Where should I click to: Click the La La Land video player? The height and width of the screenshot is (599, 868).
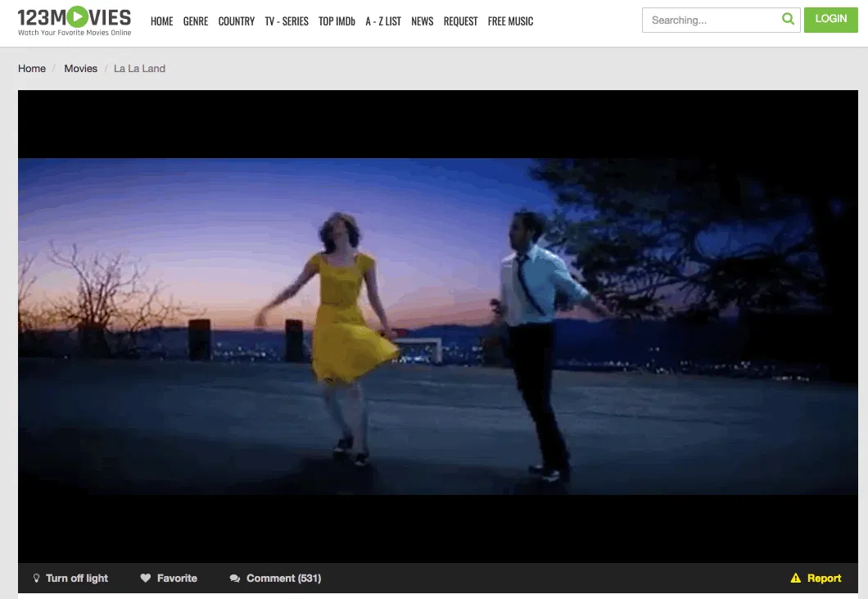(x=438, y=326)
